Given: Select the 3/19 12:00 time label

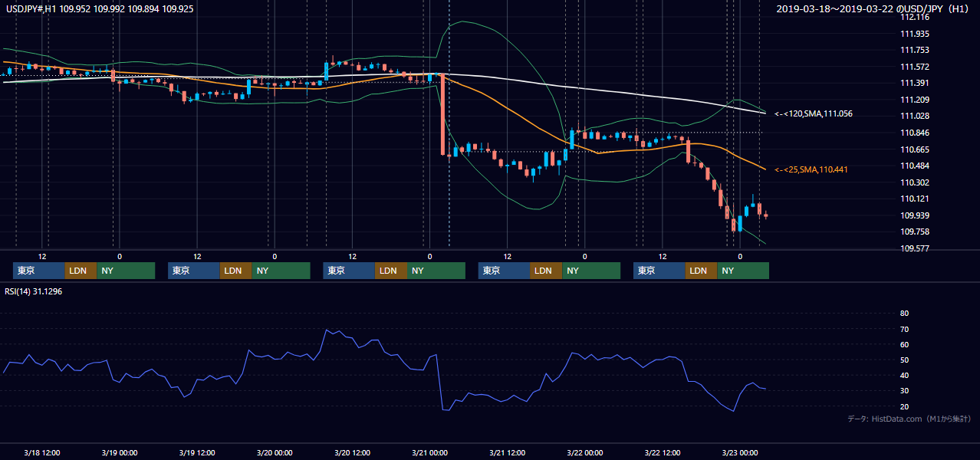Looking at the screenshot, I should coord(197,452).
